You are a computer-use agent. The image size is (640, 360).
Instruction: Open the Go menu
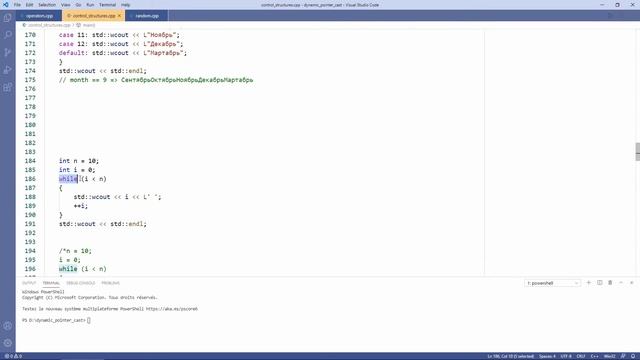78,5
